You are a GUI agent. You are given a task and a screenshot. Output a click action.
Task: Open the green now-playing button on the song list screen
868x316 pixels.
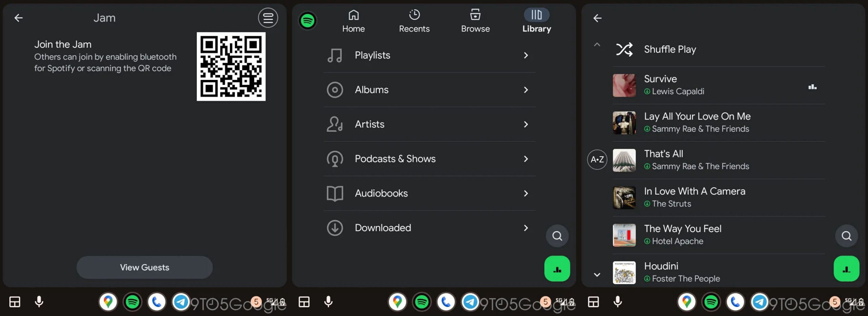[x=846, y=269]
